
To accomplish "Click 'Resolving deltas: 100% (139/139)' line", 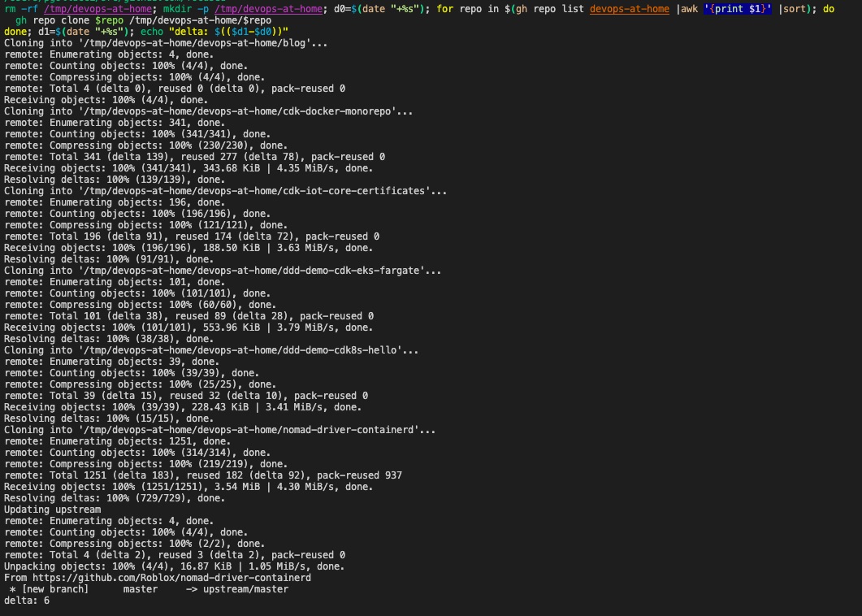I will pos(115,180).
